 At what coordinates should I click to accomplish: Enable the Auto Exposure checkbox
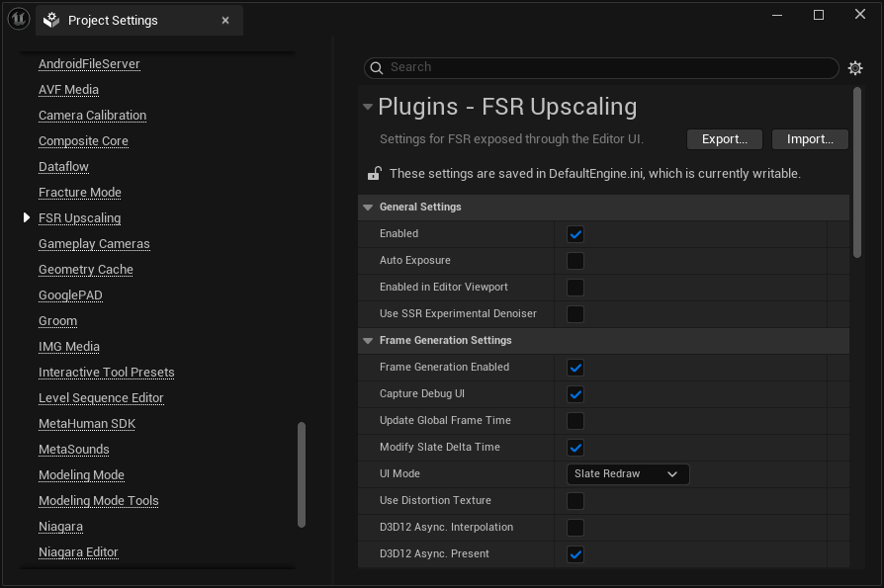(x=575, y=261)
